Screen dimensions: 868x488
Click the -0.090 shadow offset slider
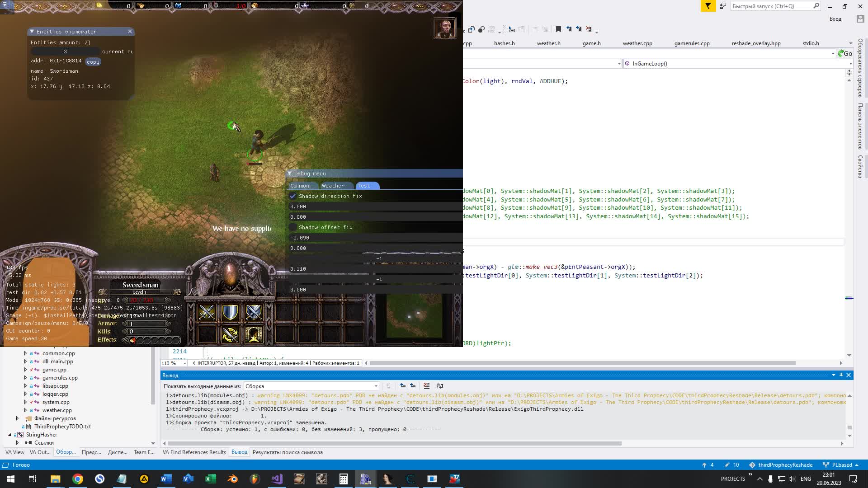375,238
